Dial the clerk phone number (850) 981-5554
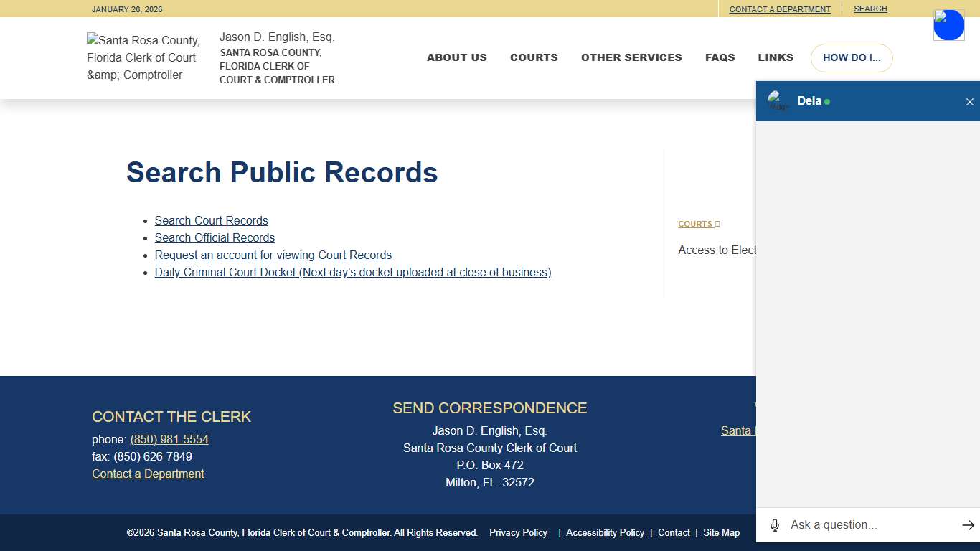This screenshot has width=980, height=551. click(x=169, y=439)
